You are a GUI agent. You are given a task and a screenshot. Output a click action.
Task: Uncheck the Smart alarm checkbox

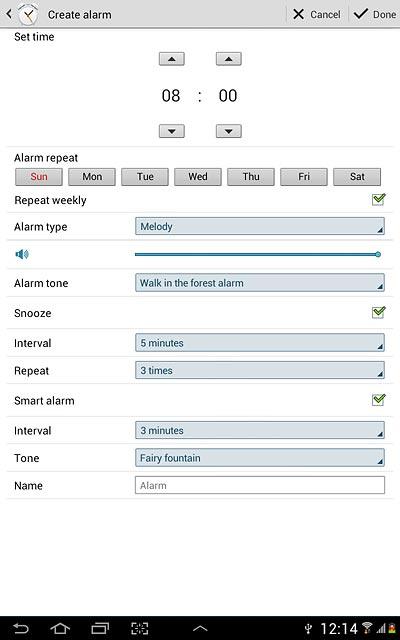tap(378, 400)
